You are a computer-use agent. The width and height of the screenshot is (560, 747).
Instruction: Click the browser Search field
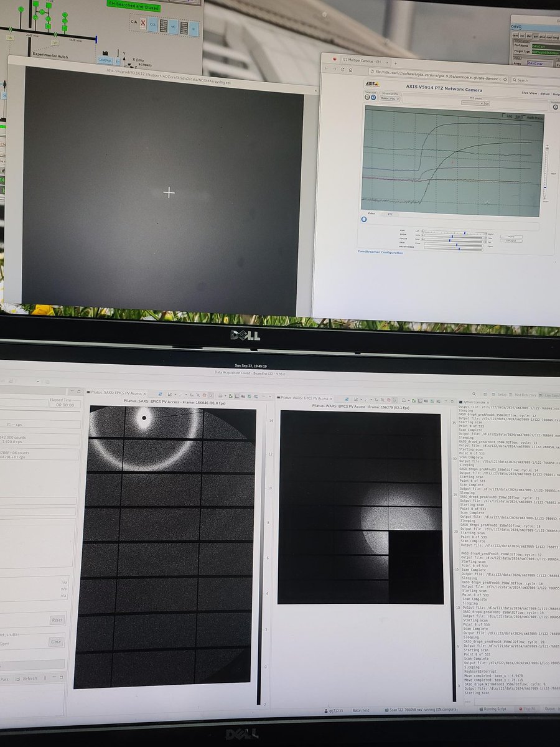click(536, 80)
